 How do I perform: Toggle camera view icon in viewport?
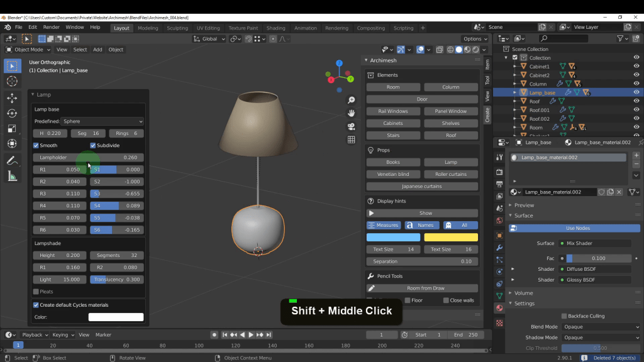(x=352, y=126)
